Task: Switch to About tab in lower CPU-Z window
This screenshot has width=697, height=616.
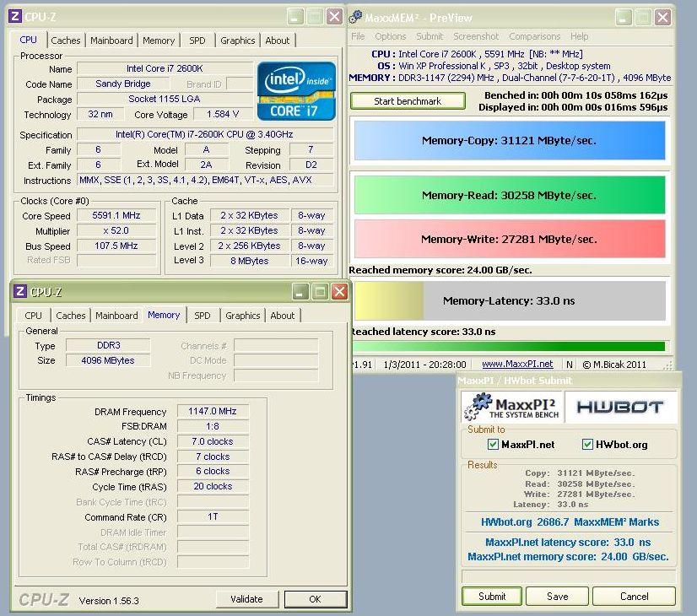Action: (283, 316)
